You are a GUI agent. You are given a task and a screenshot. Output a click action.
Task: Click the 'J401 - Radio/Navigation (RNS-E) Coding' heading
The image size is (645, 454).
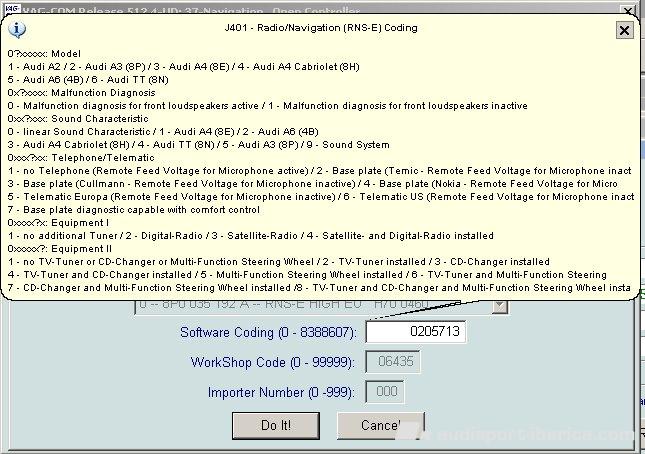tap(321, 28)
